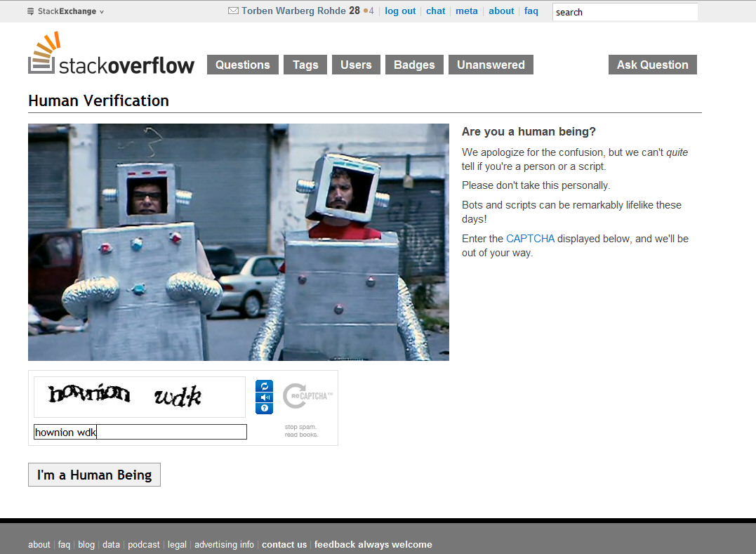756x554 pixels.
Task: Click the log out link
Action: click(x=400, y=11)
